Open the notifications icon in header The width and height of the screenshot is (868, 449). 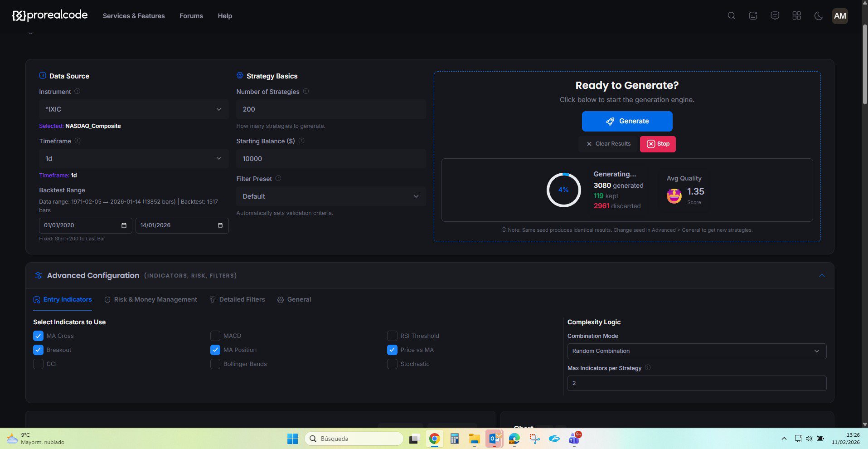[x=753, y=16]
